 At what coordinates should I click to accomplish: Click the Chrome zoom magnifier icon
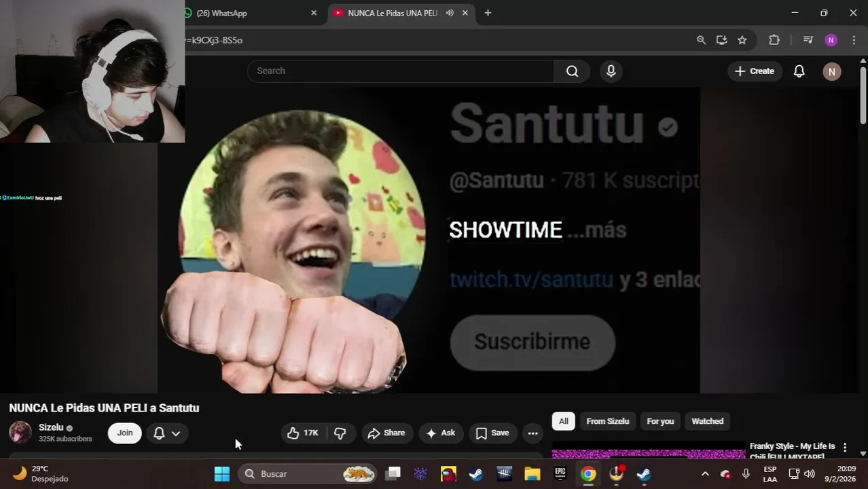[x=701, y=40]
